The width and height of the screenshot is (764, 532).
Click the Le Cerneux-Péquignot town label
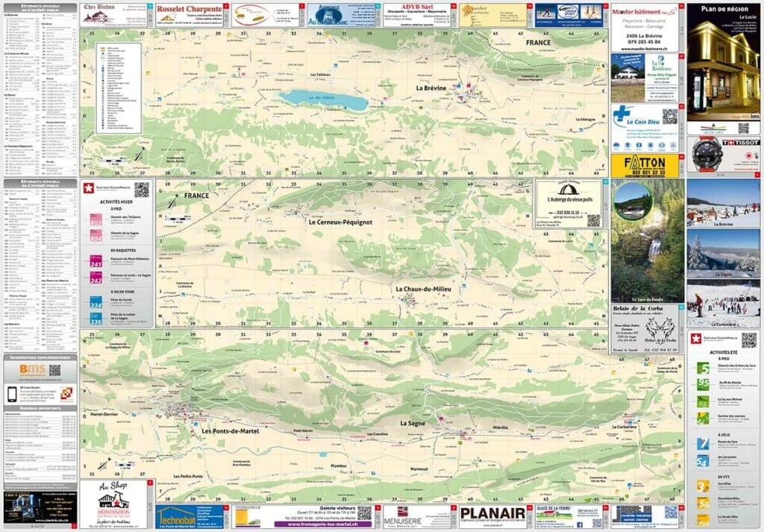click(340, 222)
